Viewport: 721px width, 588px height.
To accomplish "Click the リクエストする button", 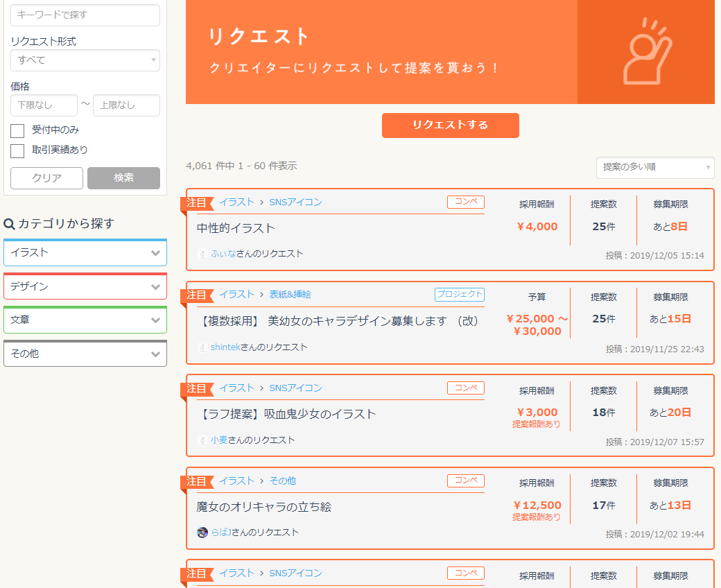I will 450,125.
